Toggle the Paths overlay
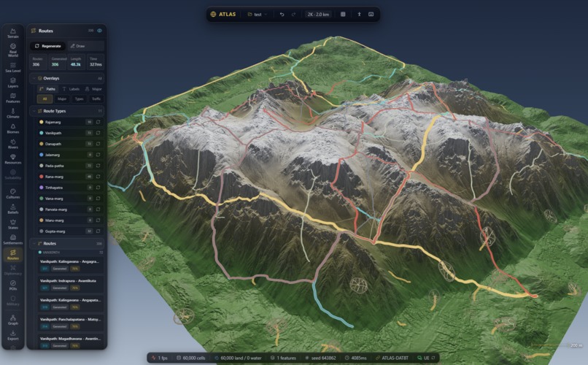The width and height of the screenshot is (588, 365). (47, 89)
